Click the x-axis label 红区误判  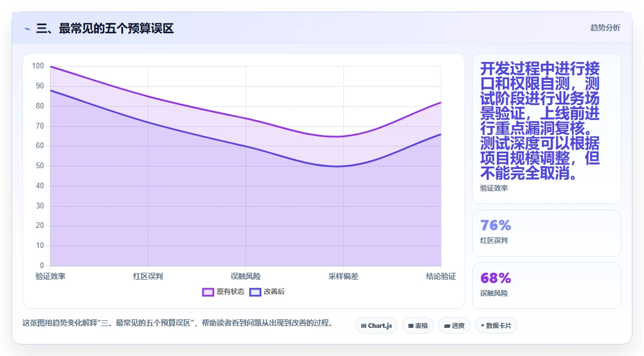pos(148,276)
